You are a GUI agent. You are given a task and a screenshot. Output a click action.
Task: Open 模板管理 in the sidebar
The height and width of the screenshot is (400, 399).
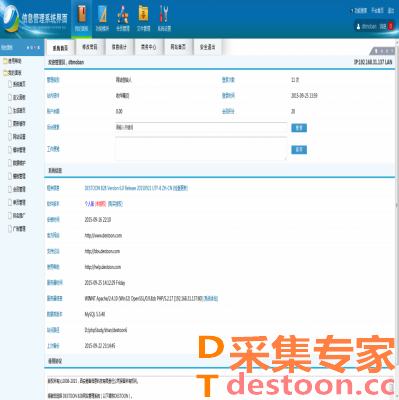click(19, 176)
